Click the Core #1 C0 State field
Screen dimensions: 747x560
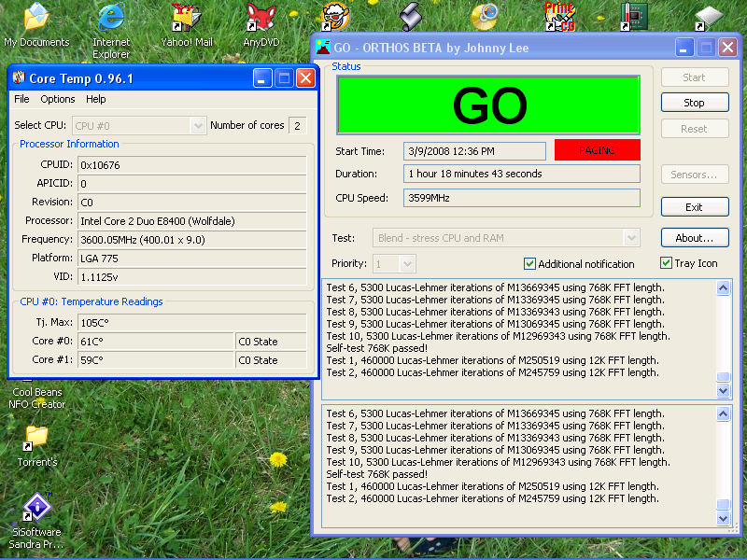[x=271, y=360]
